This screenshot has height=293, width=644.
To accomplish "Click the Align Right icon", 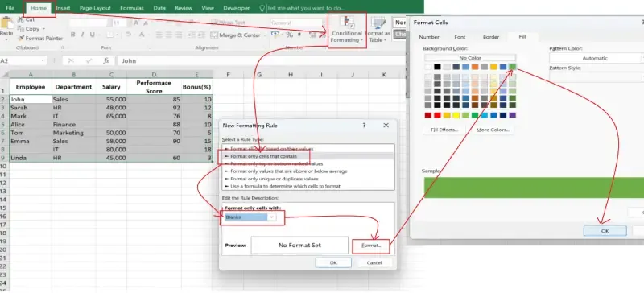I will (178, 35).
